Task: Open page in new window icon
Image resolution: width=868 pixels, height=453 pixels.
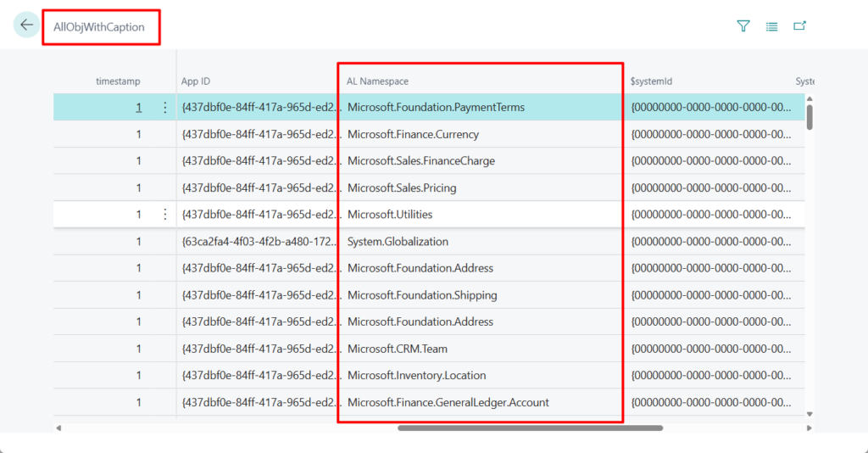Action: (799, 26)
